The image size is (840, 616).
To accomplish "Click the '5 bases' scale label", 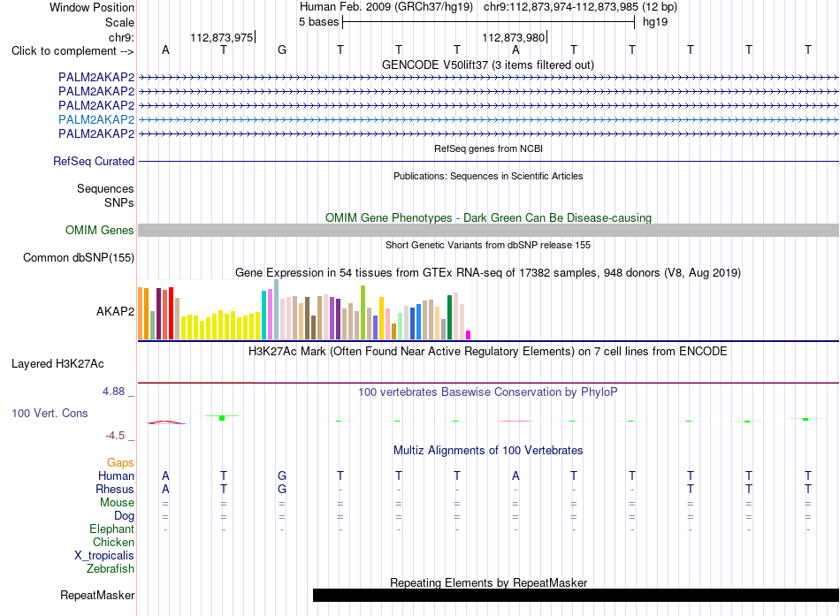I will (318, 22).
